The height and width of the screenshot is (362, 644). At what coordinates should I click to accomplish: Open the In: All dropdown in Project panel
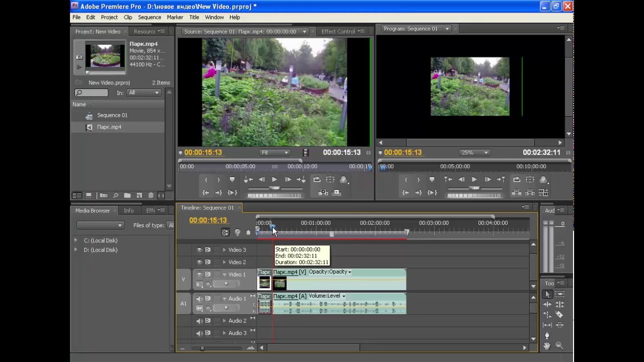point(144,93)
